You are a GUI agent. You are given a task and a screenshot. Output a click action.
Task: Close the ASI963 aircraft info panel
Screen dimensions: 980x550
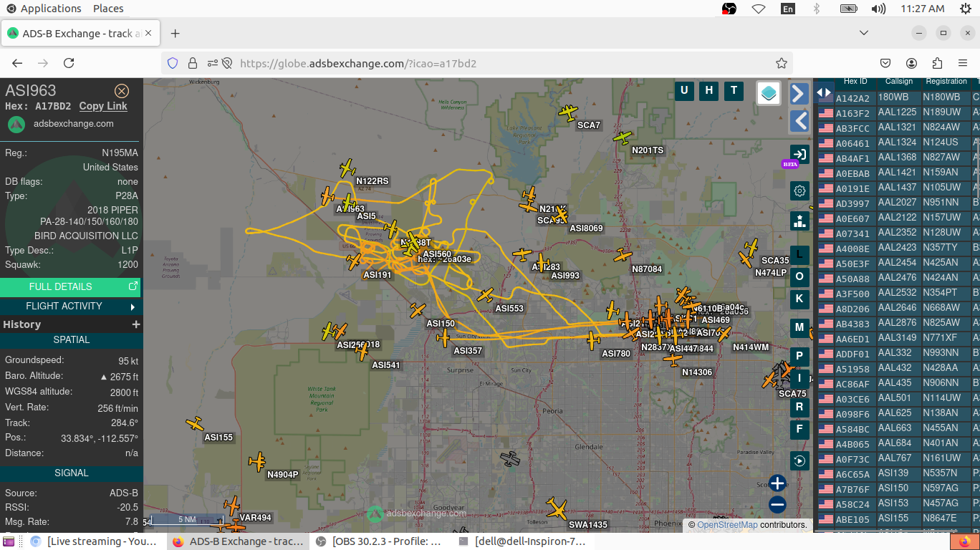(x=122, y=91)
